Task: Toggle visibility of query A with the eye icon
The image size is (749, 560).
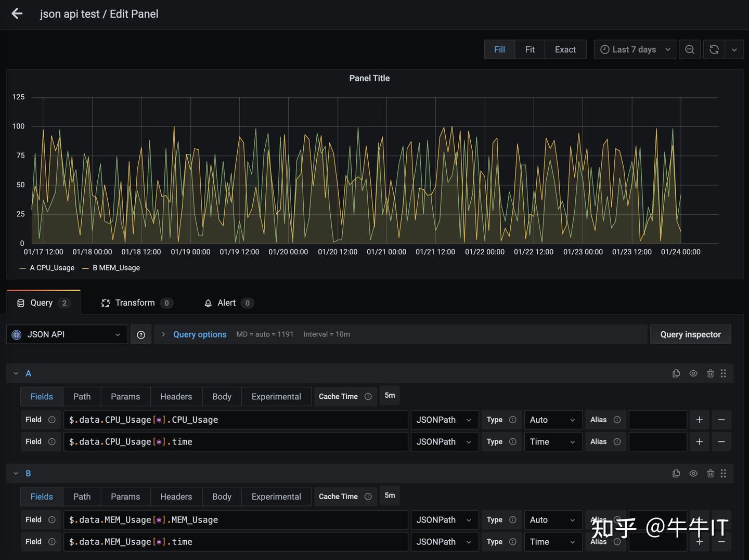Action: click(x=693, y=373)
